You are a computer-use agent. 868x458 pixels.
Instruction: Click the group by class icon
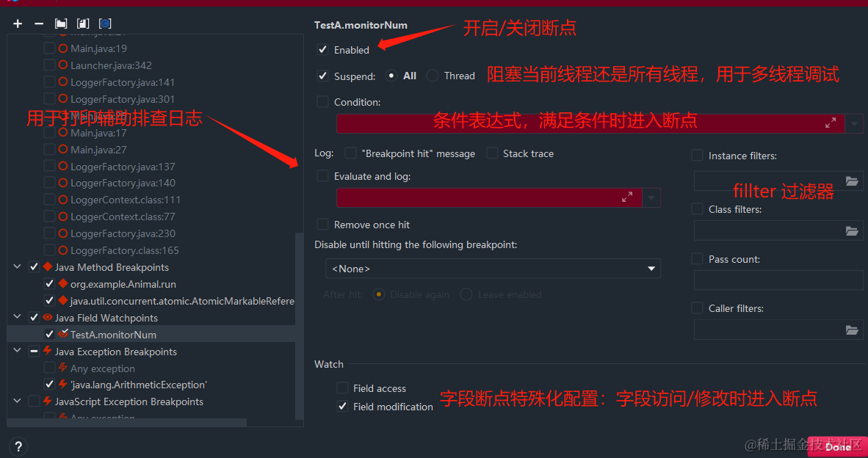point(105,23)
